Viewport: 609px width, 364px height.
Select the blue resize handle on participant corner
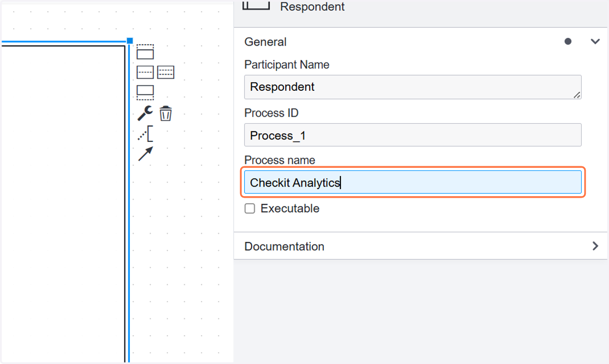tap(130, 41)
